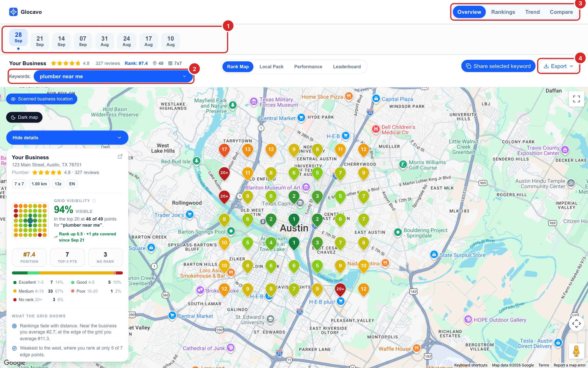Click the grid visibility heatmap thumbnail
Viewport: 588px width, 368px height.
[x=30, y=220]
